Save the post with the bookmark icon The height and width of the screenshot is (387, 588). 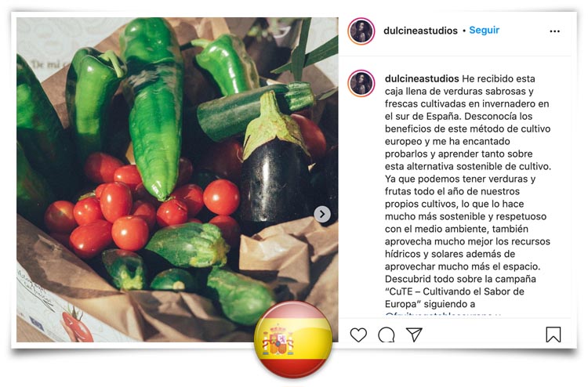click(x=554, y=335)
